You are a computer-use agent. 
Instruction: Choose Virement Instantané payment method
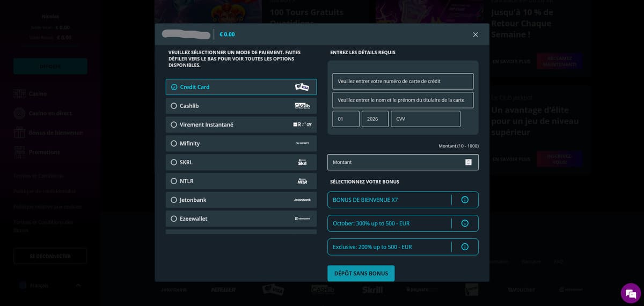(241, 125)
